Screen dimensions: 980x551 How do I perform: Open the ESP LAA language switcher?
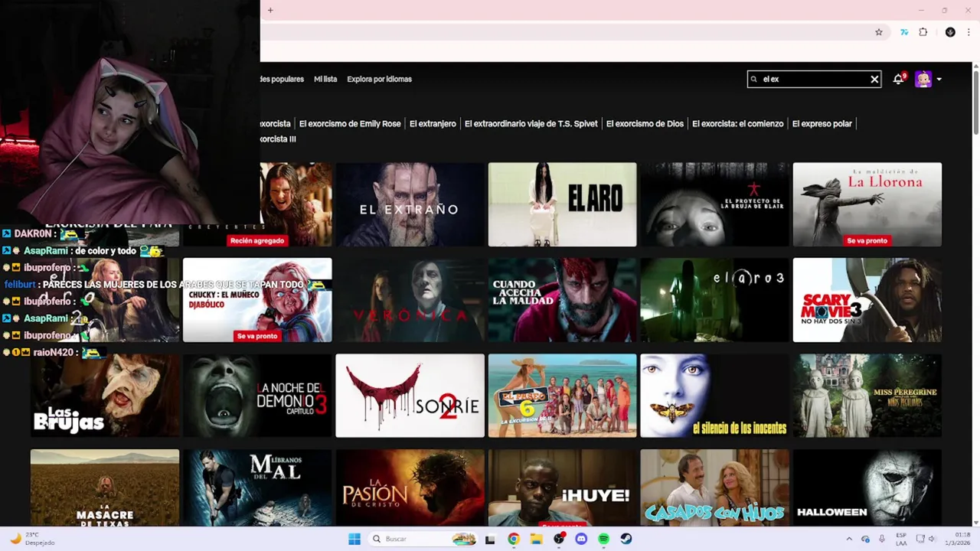click(901, 539)
